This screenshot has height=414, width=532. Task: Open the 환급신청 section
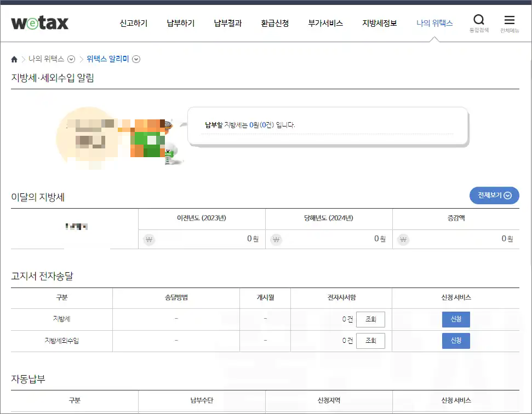tap(275, 23)
